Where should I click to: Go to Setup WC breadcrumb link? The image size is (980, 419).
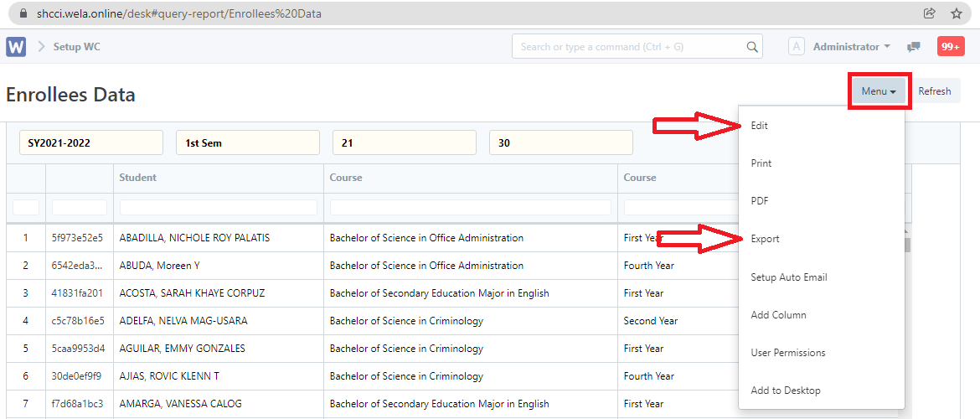[x=76, y=47]
